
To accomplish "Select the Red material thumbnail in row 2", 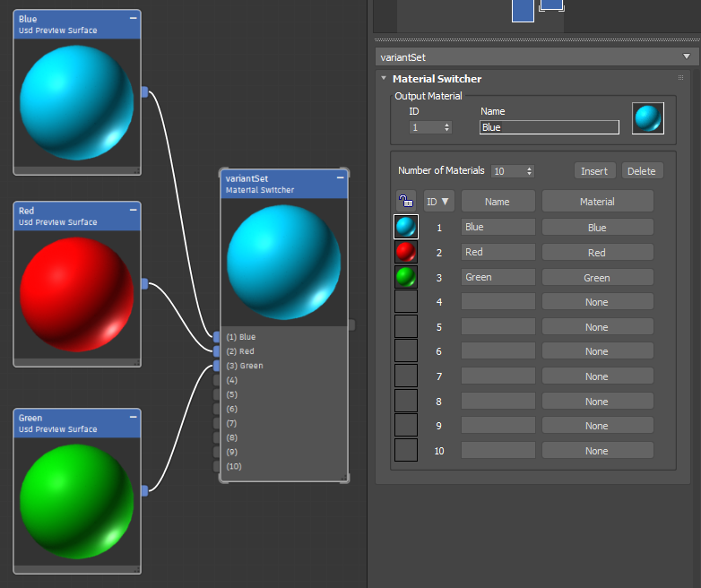I will point(406,252).
